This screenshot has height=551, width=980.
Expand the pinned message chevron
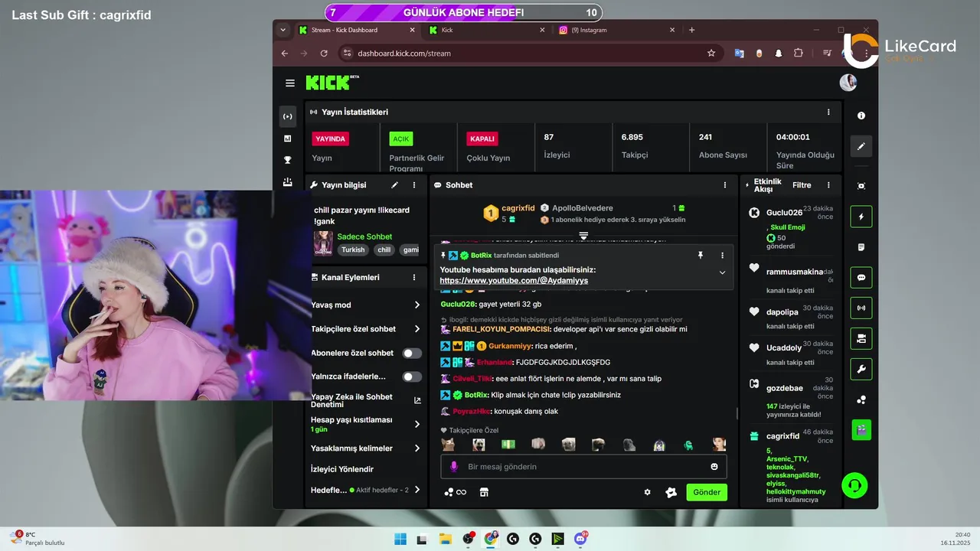tap(722, 272)
